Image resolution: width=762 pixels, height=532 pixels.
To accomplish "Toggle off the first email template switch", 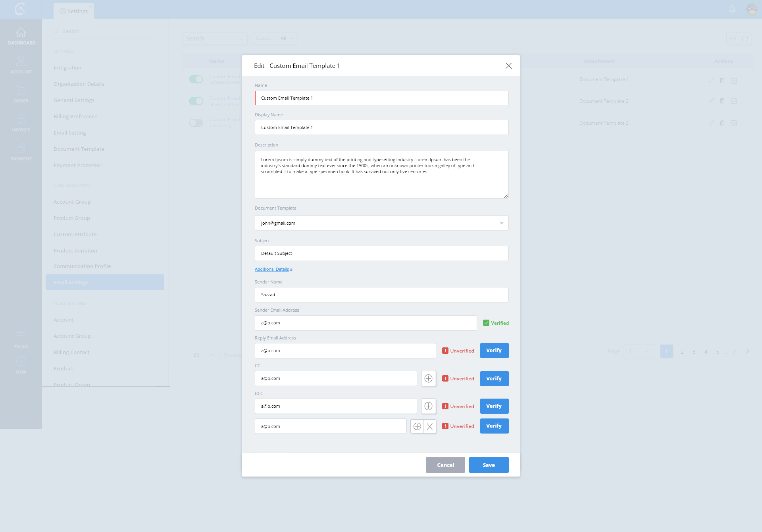I will (x=196, y=79).
